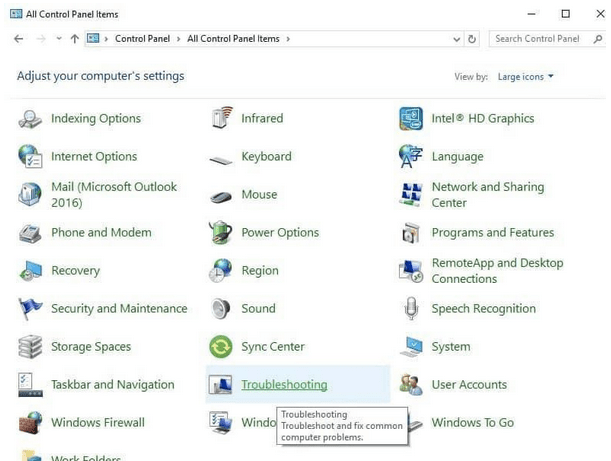Click the Infrared icon
This screenshot has width=611, height=461.
[222, 118]
